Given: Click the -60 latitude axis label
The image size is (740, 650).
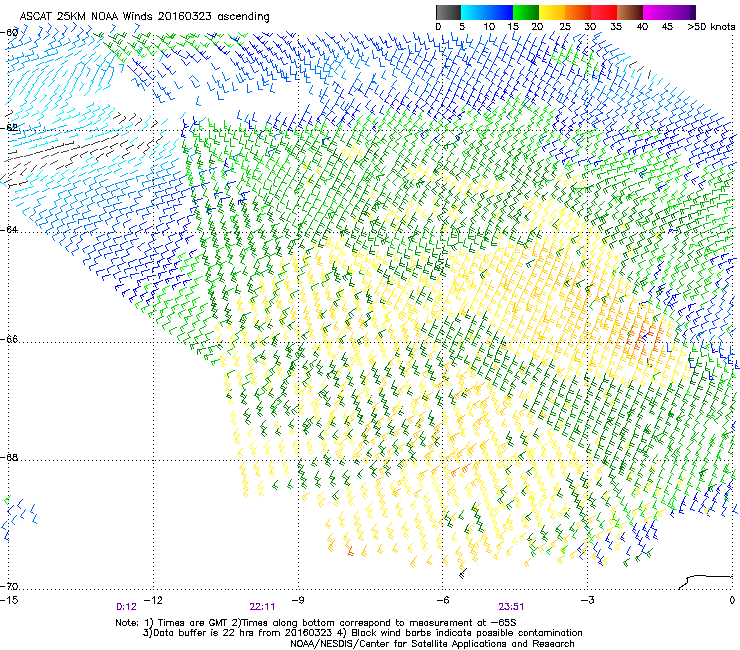Looking at the screenshot, I should [x=10, y=33].
